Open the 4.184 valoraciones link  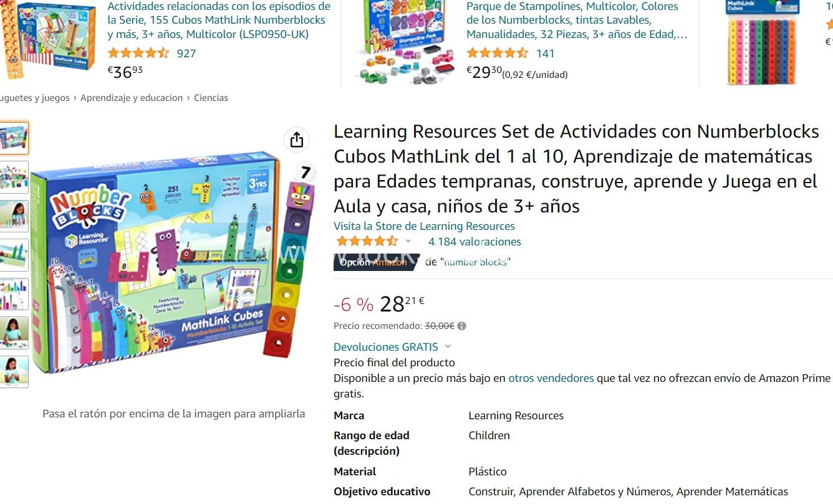(474, 242)
